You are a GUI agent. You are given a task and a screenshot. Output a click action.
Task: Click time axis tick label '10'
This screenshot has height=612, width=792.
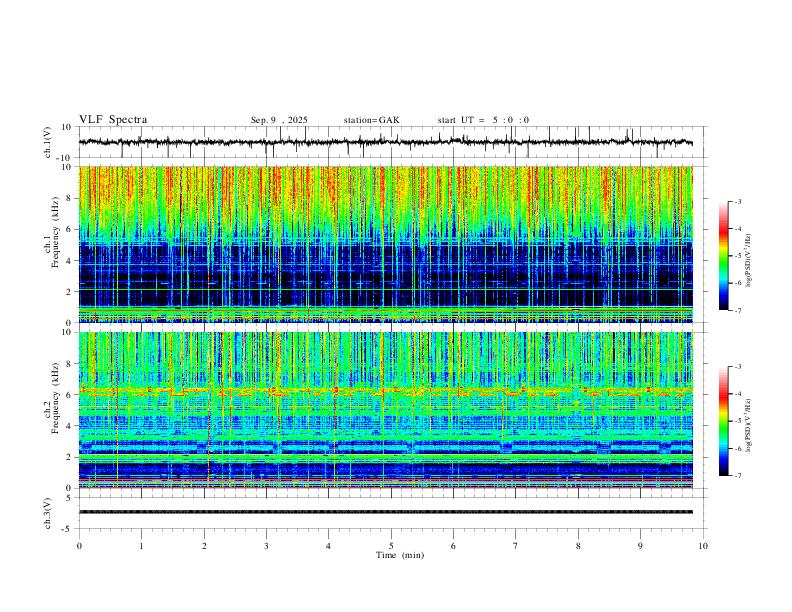coord(703,546)
